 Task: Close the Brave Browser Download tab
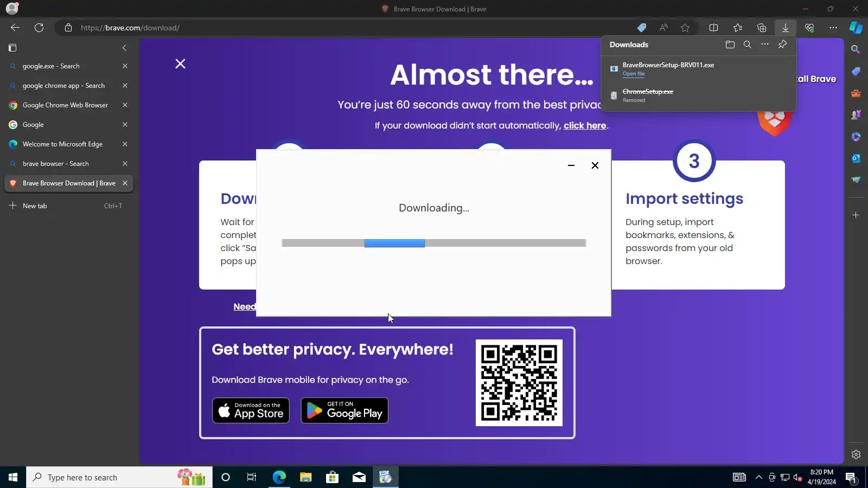(125, 183)
